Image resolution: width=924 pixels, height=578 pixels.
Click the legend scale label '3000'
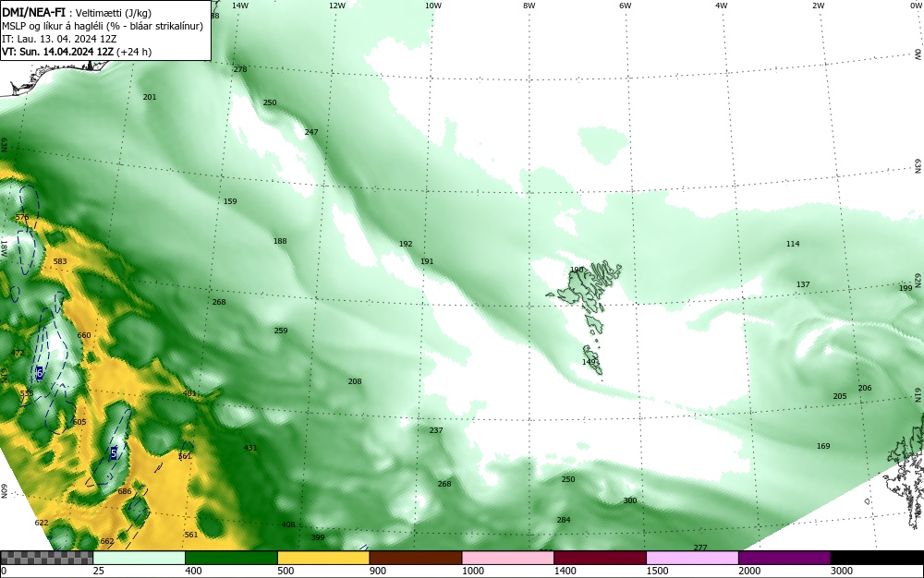(842, 571)
